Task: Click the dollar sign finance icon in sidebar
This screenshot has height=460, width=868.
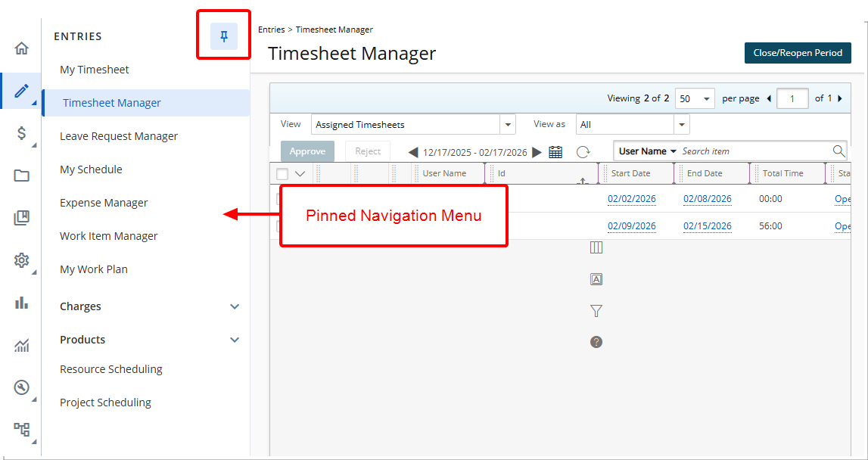Action: 21,133
